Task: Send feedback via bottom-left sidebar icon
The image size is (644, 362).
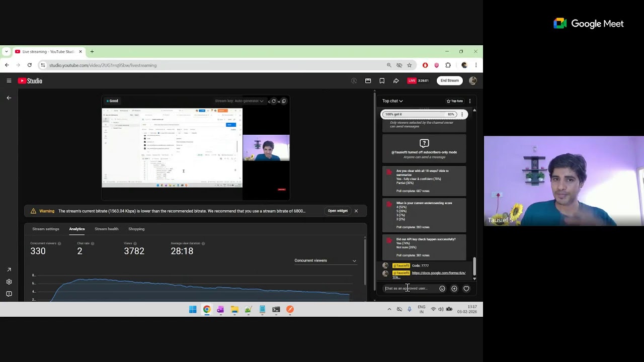Action: coord(9,294)
